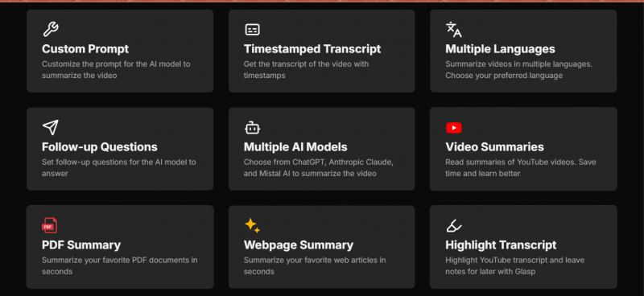Image resolution: width=644 pixels, height=296 pixels.
Task: Click the highlighter icon on Highlight Transcript
Action: point(453,226)
